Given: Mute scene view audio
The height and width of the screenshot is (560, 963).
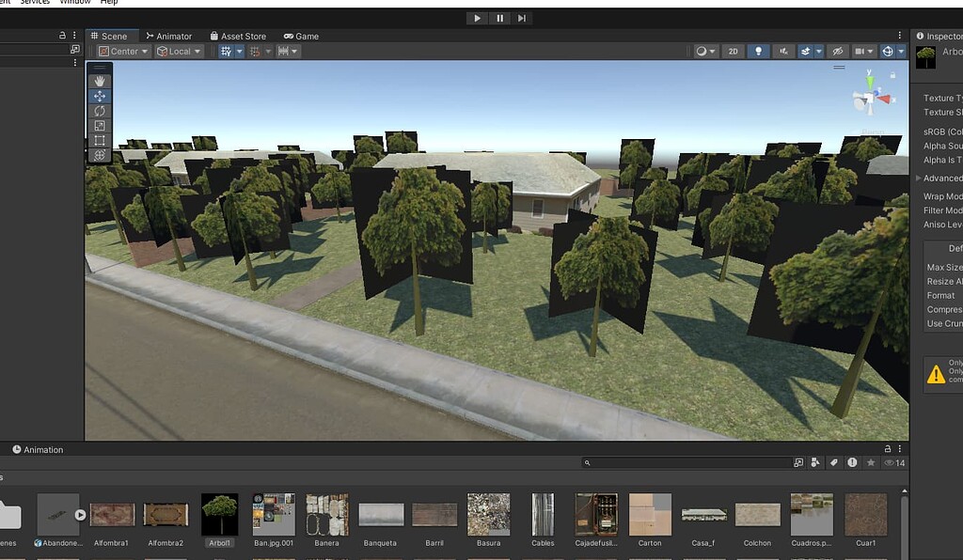Looking at the screenshot, I should 782,51.
